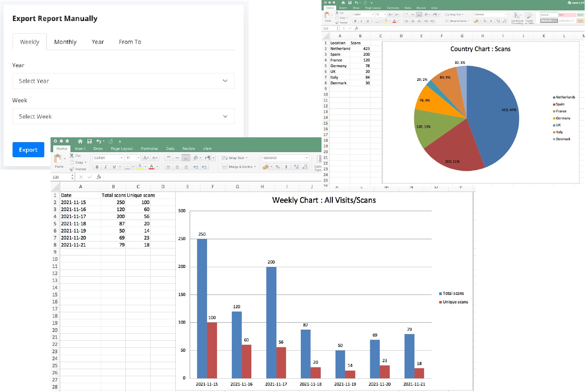Viewport: 585px width, 392px height.
Task: Click the blue Export button
Action: click(28, 150)
